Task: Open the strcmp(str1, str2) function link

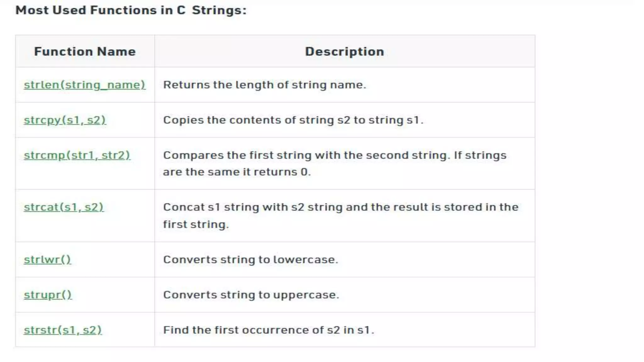Action: click(77, 155)
